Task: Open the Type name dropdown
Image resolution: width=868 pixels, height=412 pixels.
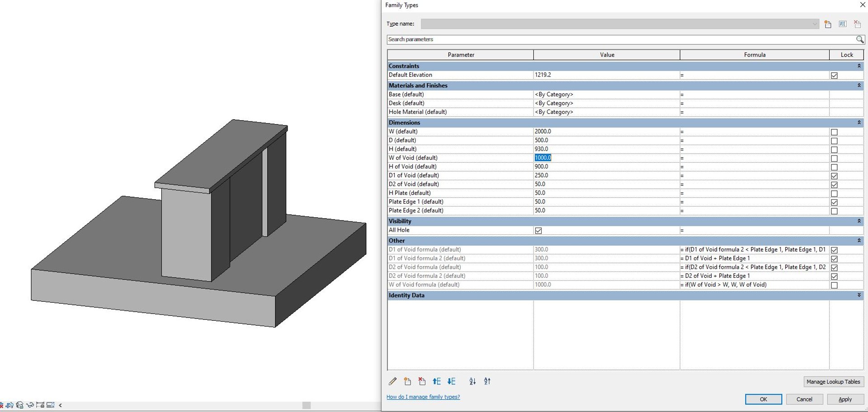Action: coord(815,24)
